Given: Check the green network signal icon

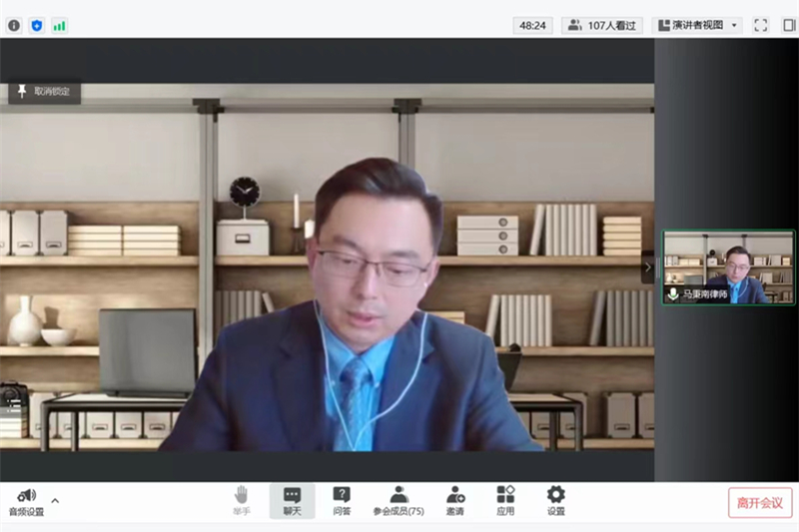Looking at the screenshot, I should pyautogui.click(x=60, y=25).
